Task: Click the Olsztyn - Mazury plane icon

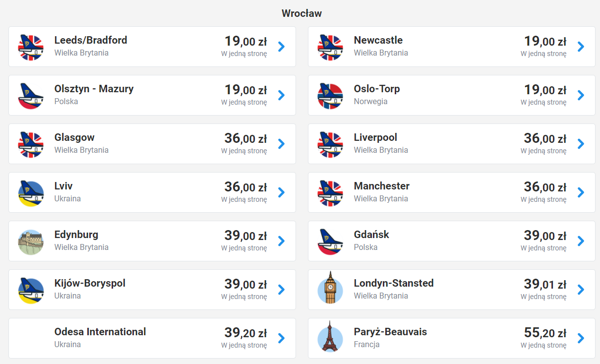Action: click(31, 96)
